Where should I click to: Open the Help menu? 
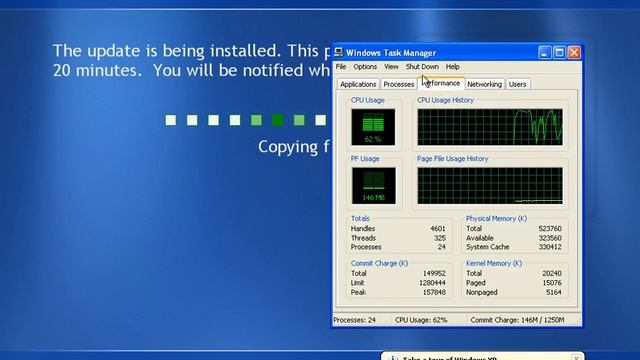(x=452, y=67)
